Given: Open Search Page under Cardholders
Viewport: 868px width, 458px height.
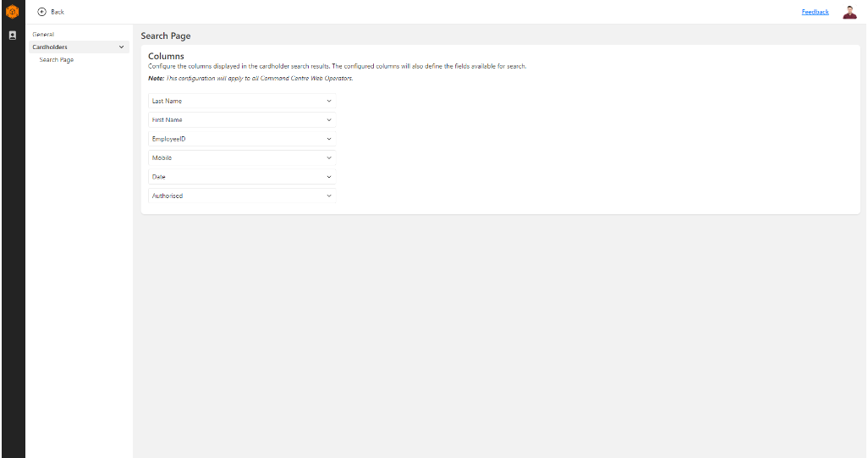Looking at the screenshot, I should point(57,60).
